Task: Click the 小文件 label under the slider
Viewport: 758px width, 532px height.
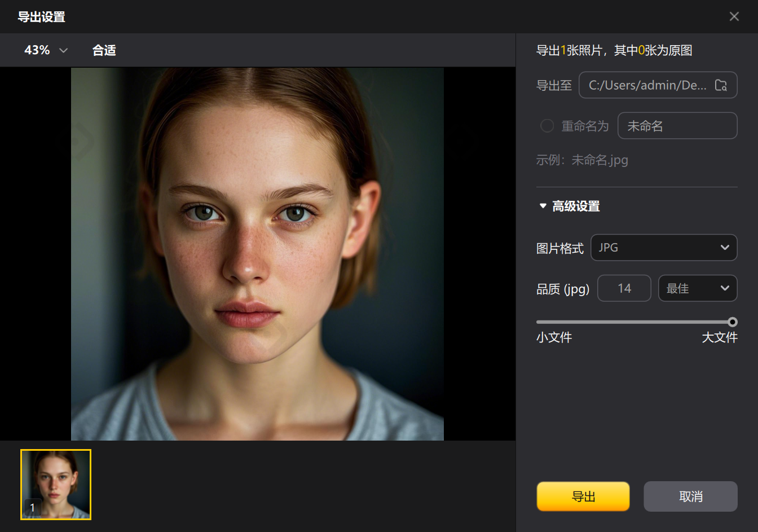Action: (x=554, y=337)
